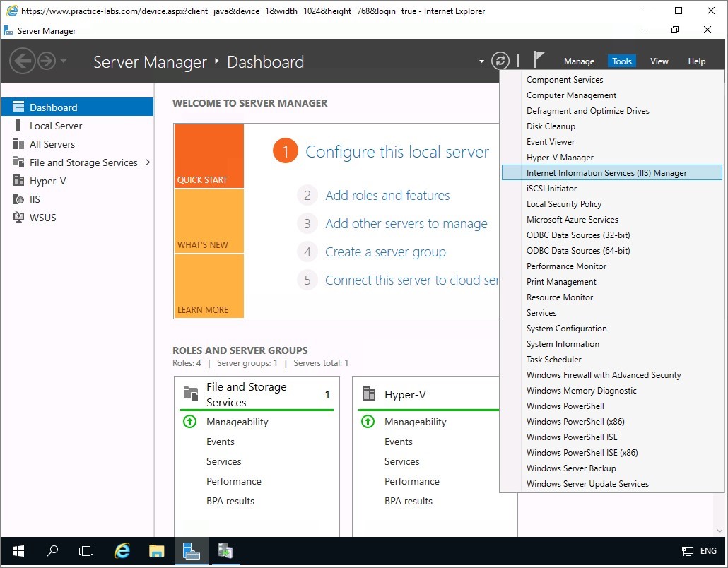The width and height of the screenshot is (728, 568).
Task: Select the Hyper-V icon in sidebar
Action: pos(18,181)
